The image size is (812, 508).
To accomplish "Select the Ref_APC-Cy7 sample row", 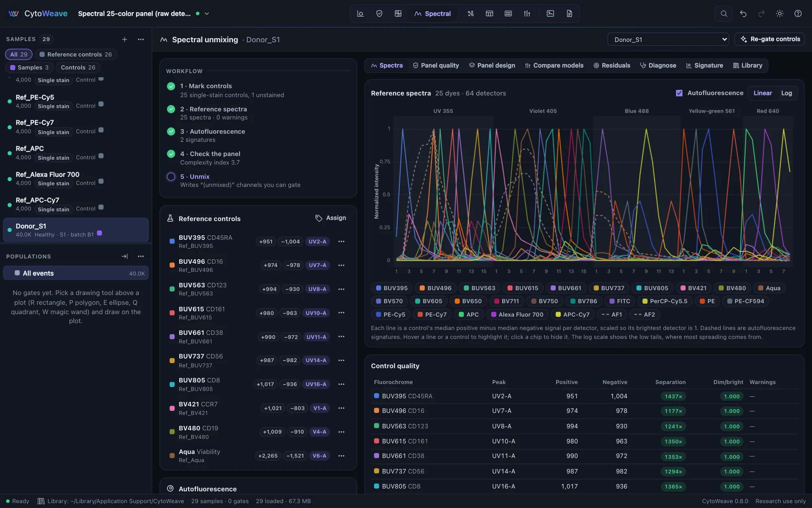I will pos(76,204).
